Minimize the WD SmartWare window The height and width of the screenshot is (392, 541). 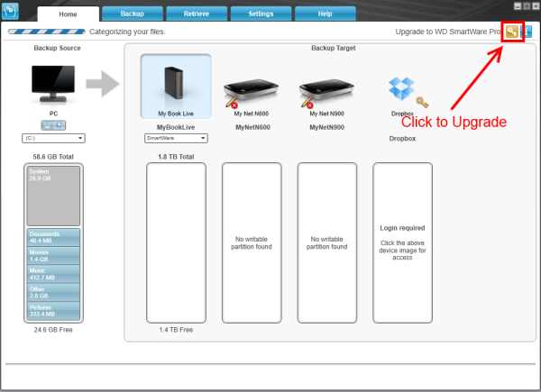point(518,6)
